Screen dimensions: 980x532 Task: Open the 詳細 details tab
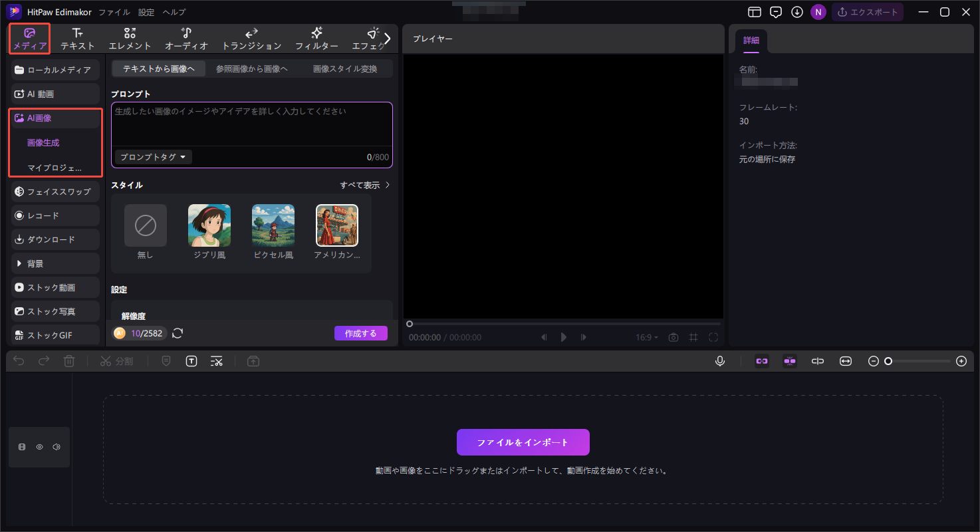tap(751, 41)
